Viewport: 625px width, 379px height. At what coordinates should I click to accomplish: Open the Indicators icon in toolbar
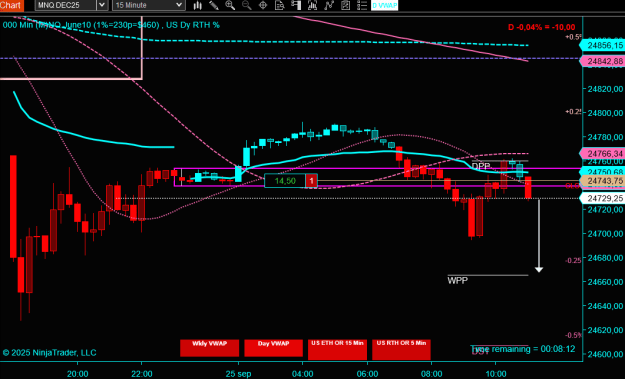312,5
